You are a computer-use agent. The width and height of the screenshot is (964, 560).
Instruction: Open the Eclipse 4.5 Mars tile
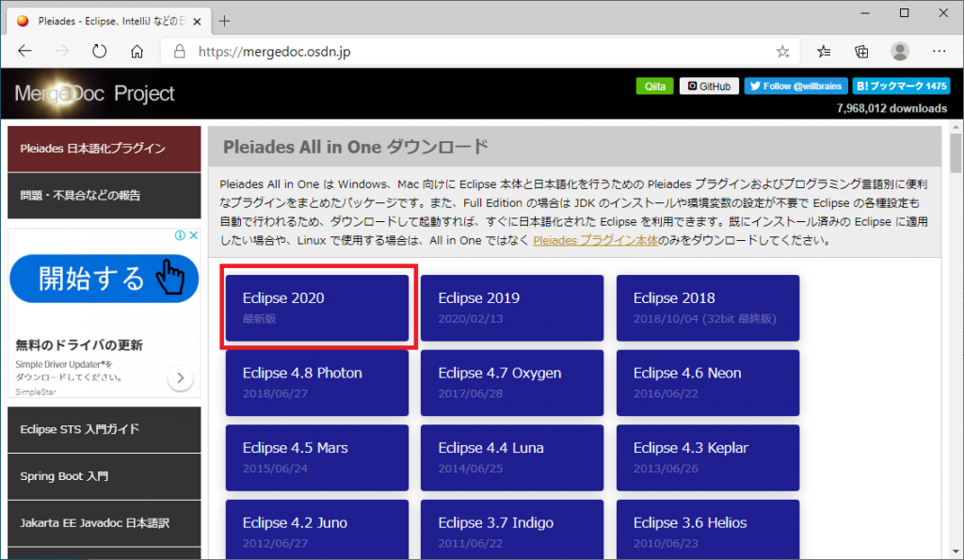(x=317, y=458)
